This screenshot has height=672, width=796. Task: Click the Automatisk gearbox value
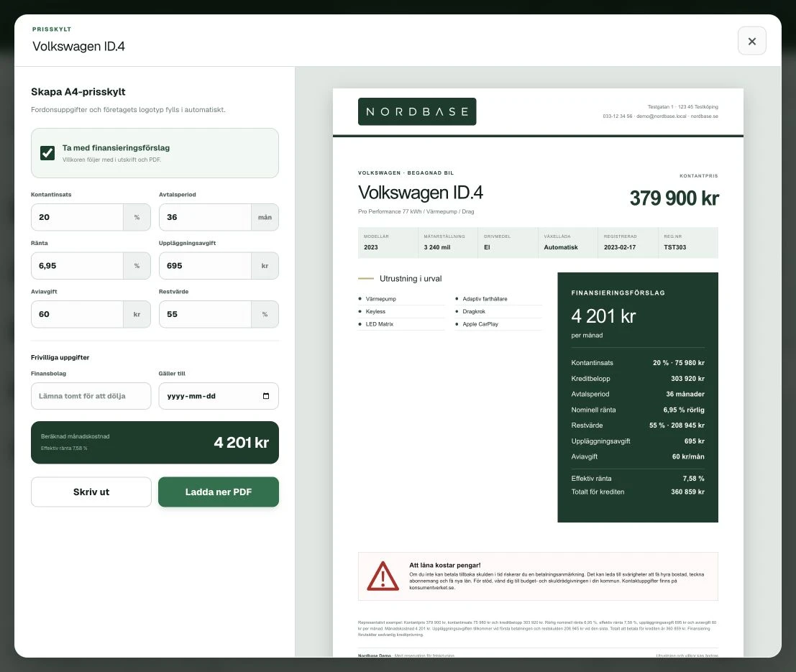pyautogui.click(x=560, y=247)
